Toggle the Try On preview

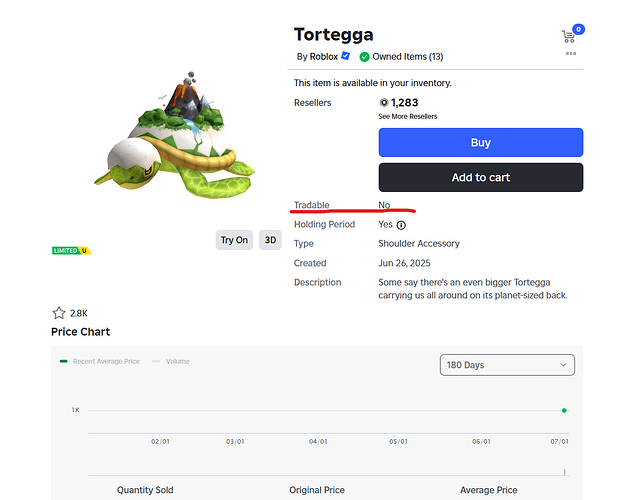(234, 240)
